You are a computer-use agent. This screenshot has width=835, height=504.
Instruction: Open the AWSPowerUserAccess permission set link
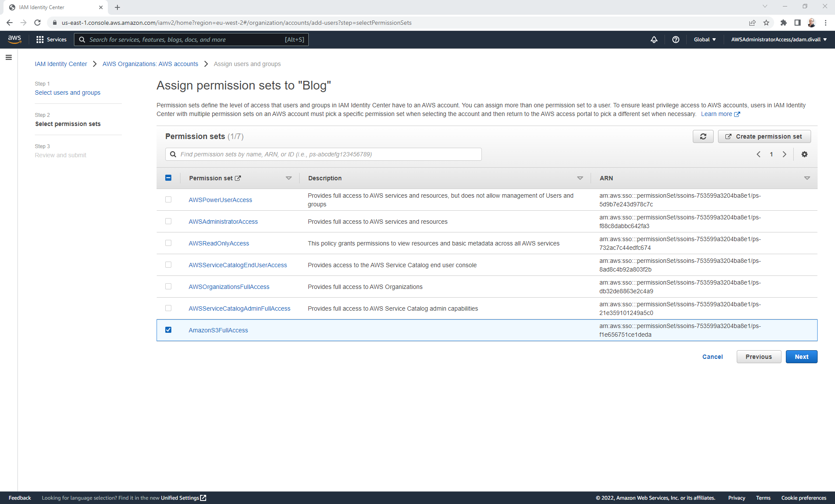[220, 200]
